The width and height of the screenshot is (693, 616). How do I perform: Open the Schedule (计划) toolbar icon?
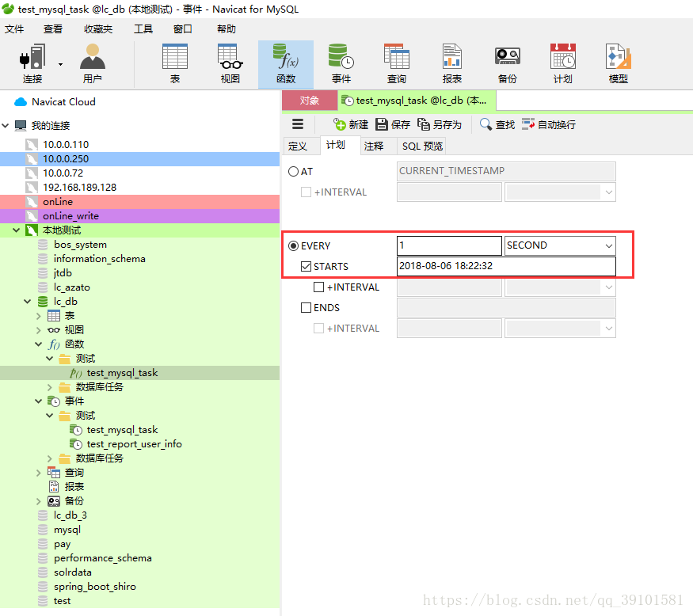click(x=562, y=63)
